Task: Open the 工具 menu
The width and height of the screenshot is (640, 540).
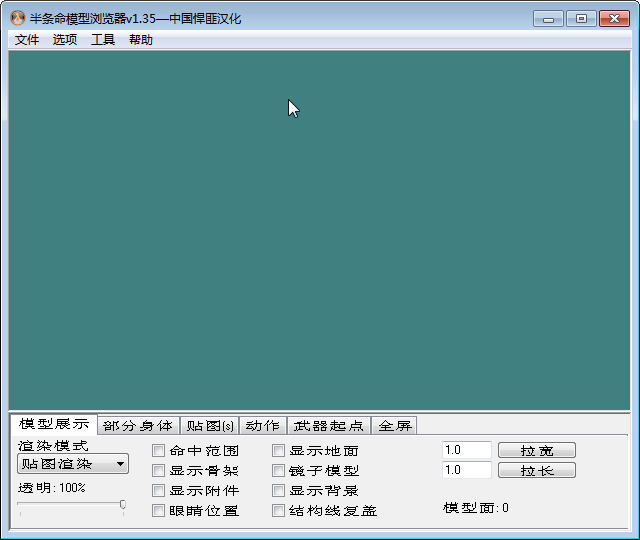Action: [102, 40]
